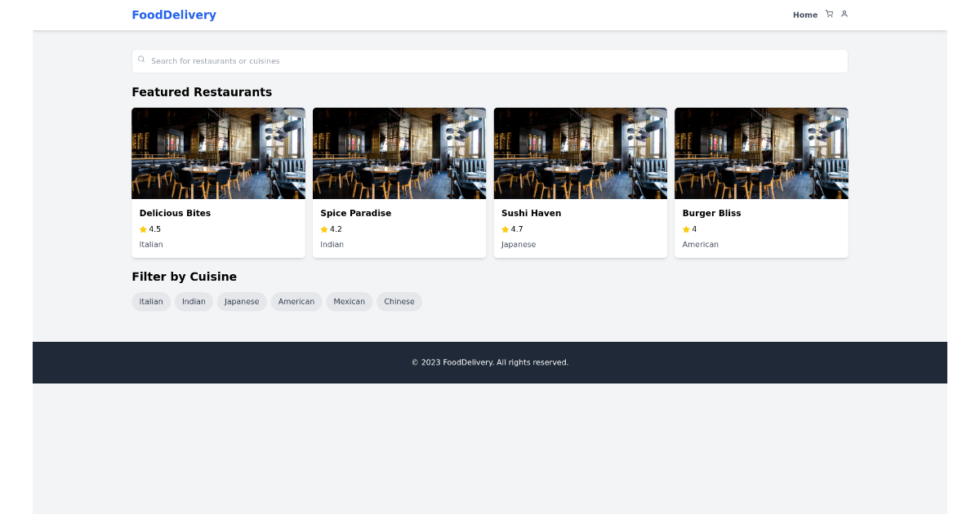
Task: Open the user account icon
Action: click(844, 14)
